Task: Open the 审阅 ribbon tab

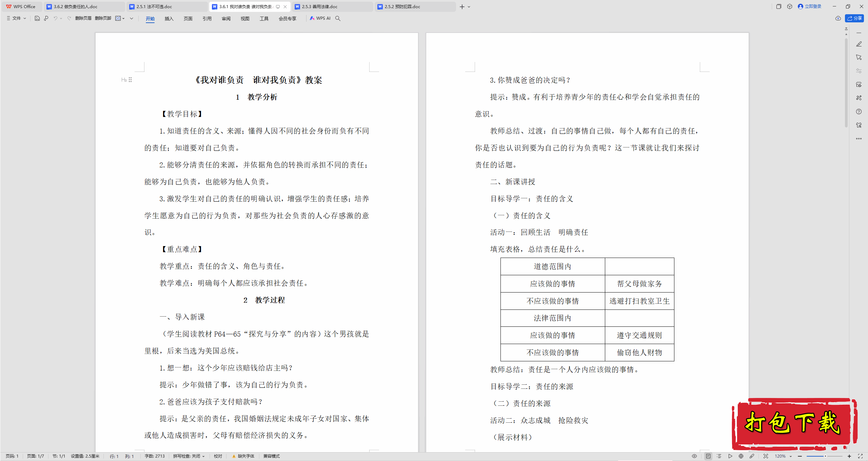Action: pos(226,19)
